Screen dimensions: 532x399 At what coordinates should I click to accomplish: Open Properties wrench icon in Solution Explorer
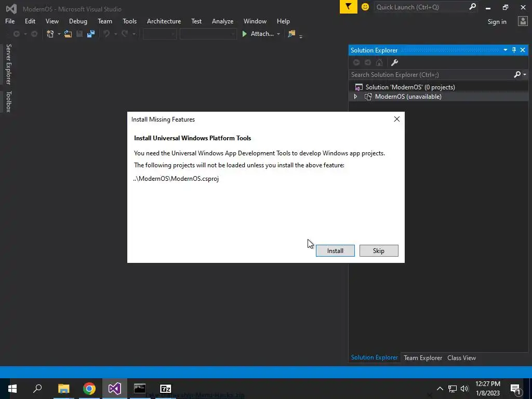pyautogui.click(x=394, y=62)
